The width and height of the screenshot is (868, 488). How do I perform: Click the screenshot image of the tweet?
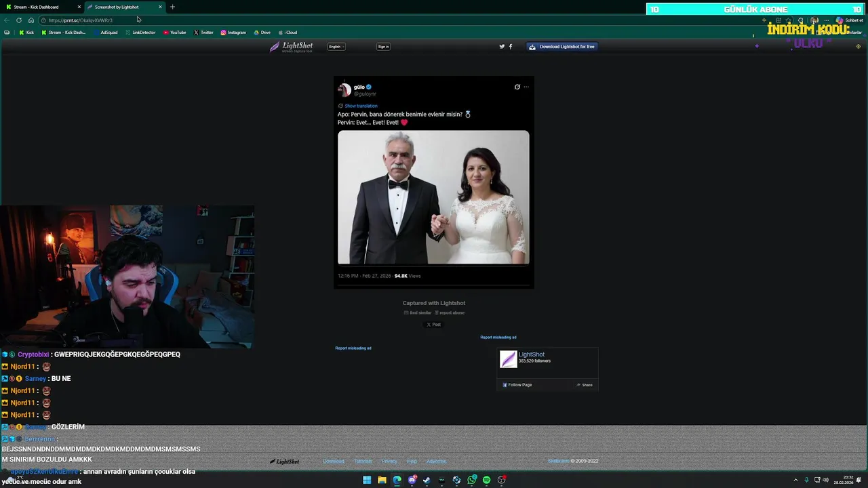(x=434, y=182)
